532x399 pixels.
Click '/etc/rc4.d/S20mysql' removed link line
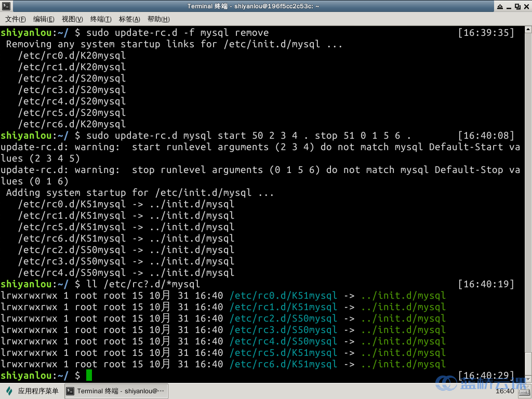pos(72,101)
